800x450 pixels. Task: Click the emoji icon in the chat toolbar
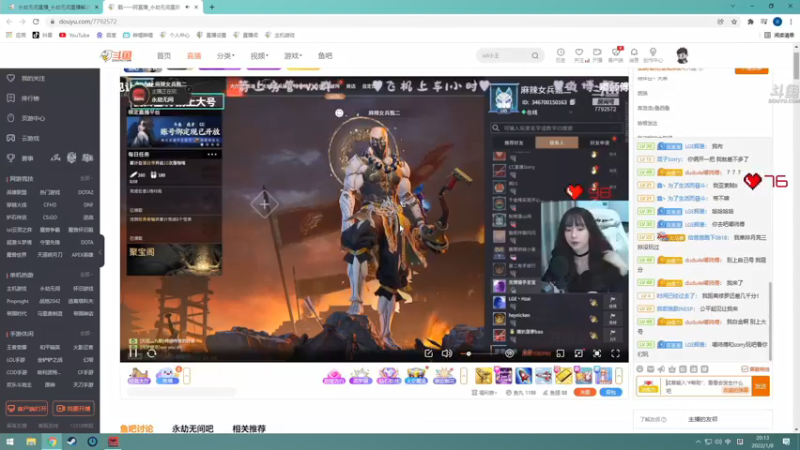[x=640, y=369]
